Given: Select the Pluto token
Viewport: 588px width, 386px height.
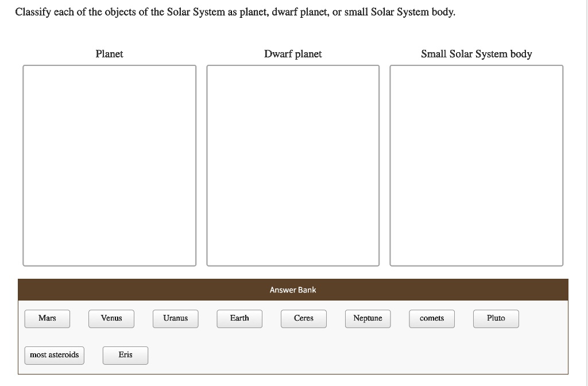Looking at the screenshot, I should pyautogui.click(x=496, y=318).
